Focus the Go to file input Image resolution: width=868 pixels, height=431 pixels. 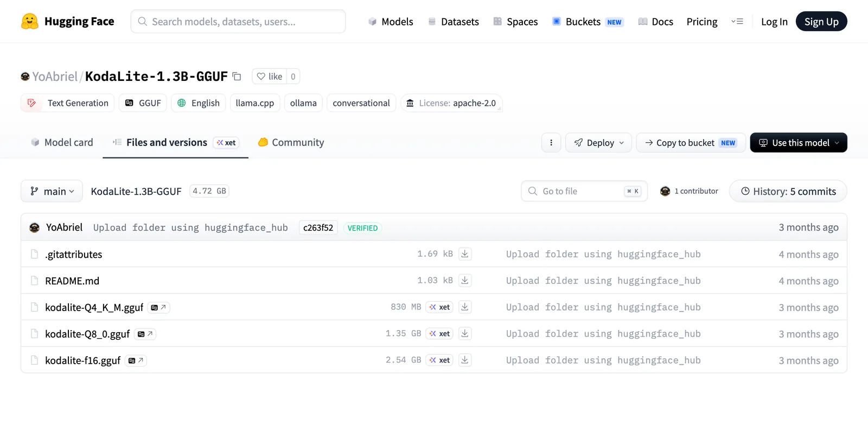[584, 191]
